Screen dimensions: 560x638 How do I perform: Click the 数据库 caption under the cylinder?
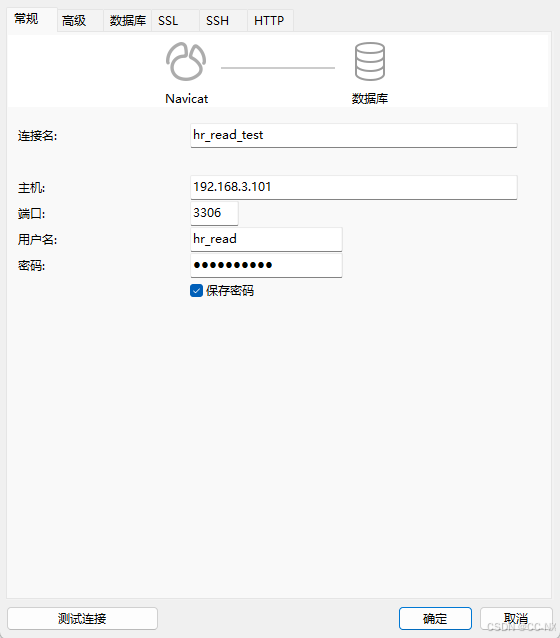click(370, 98)
